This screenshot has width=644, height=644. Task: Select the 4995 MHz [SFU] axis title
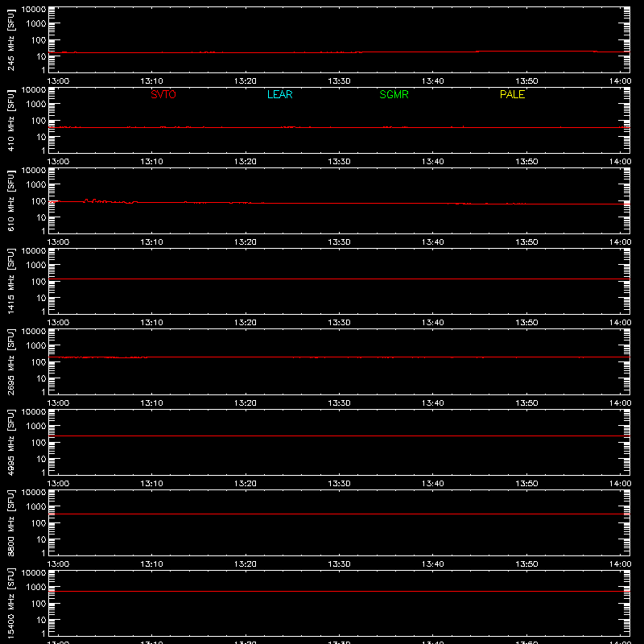click(10, 442)
